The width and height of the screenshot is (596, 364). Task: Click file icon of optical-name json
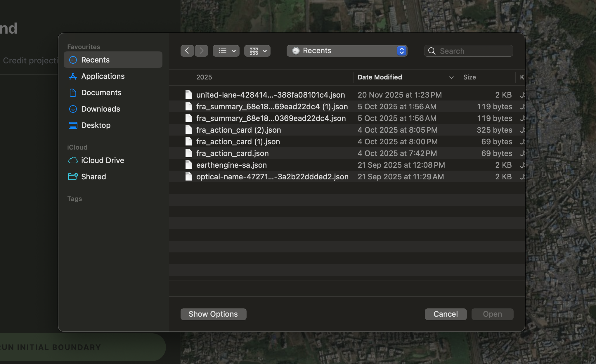(188, 176)
